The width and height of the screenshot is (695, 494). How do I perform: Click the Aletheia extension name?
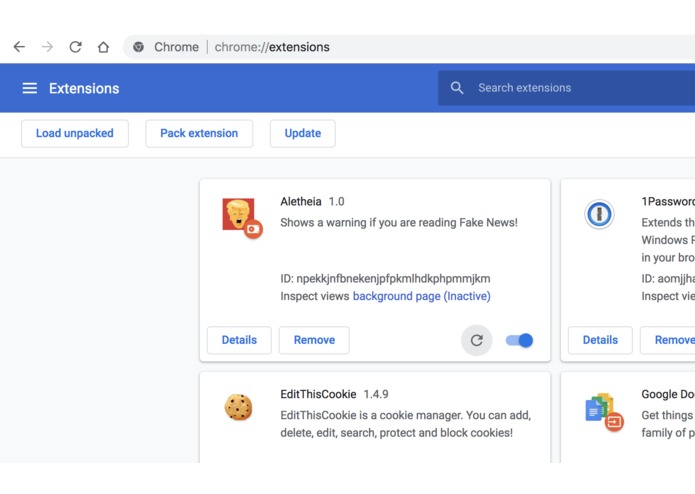click(301, 202)
